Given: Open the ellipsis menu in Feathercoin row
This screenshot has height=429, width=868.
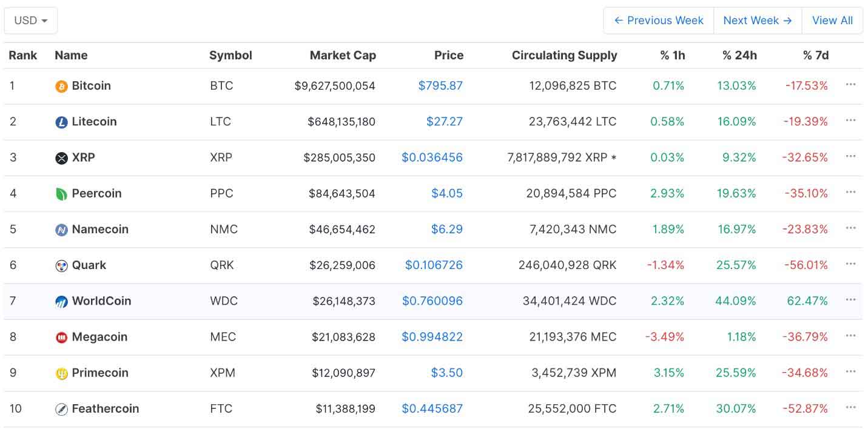Looking at the screenshot, I should click(850, 408).
